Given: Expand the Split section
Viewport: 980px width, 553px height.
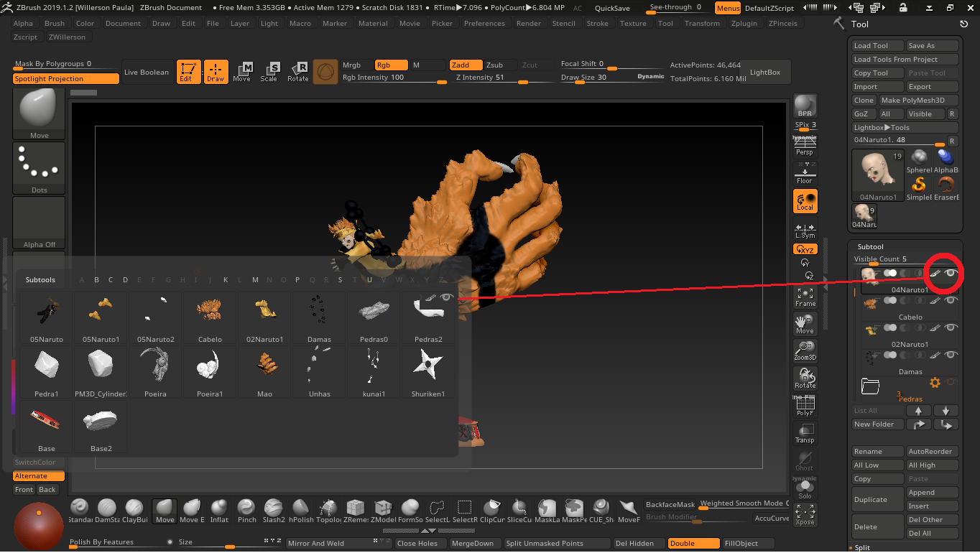Looking at the screenshot, I should click(x=861, y=547).
